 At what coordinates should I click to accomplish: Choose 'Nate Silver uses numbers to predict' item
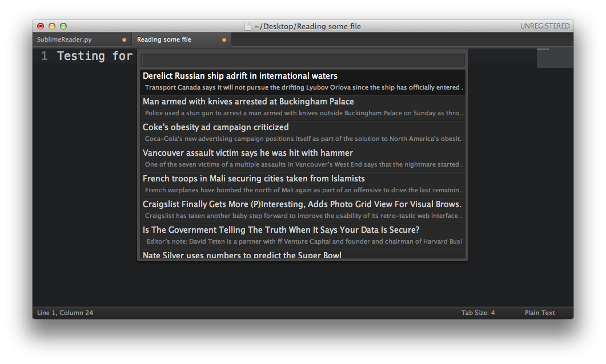click(x=303, y=254)
